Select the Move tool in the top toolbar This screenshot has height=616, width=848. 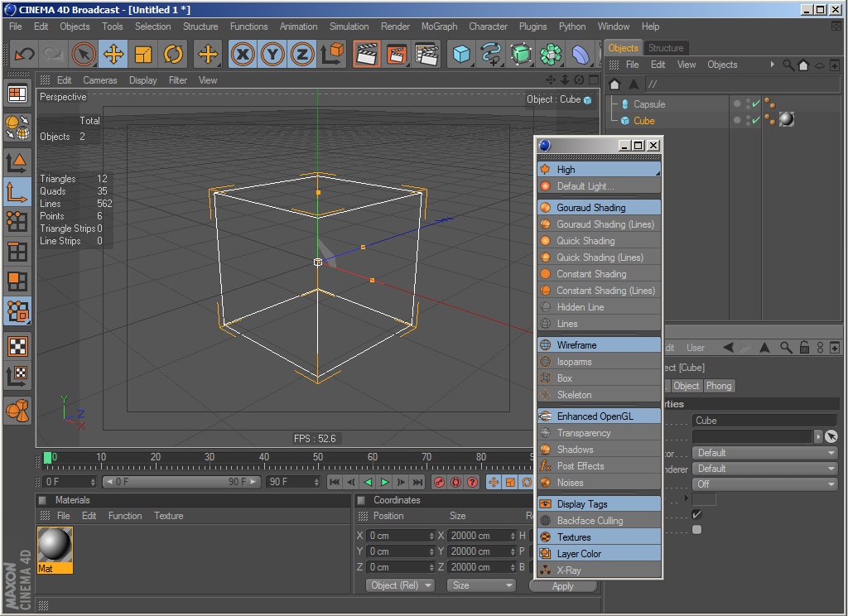pyautogui.click(x=113, y=55)
